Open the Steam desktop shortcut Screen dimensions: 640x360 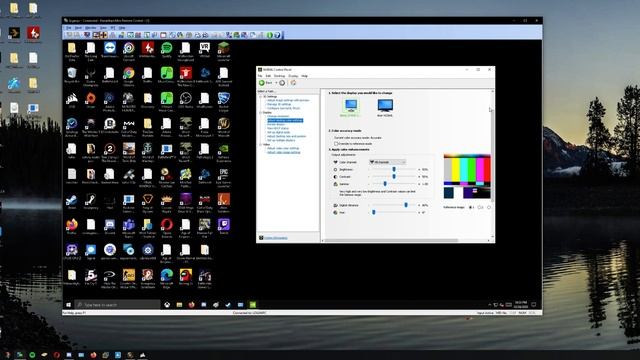tap(72, 200)
